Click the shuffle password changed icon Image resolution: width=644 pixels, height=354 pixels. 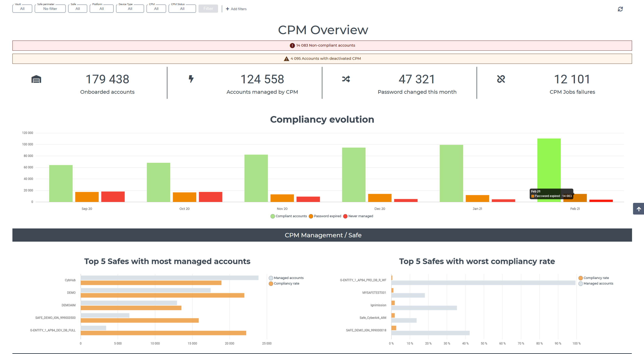346,79
